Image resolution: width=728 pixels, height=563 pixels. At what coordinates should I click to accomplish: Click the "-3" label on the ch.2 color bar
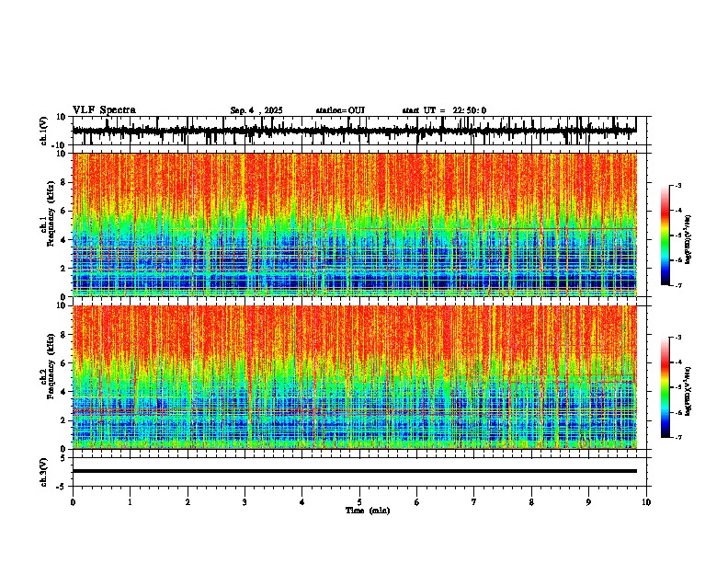(x=678, y=338)
